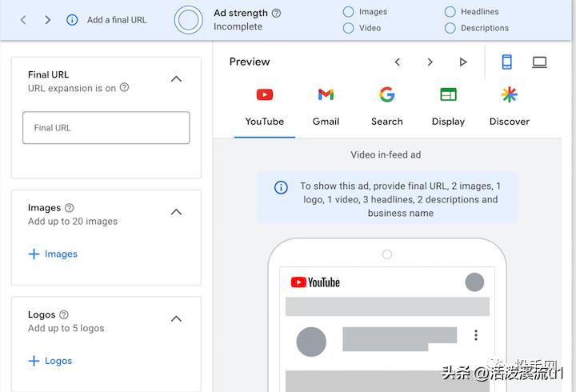This screenshot has height=392, width=576.
Task: Click the 'Video in-feed ad' label
Action: click(386, 154)
